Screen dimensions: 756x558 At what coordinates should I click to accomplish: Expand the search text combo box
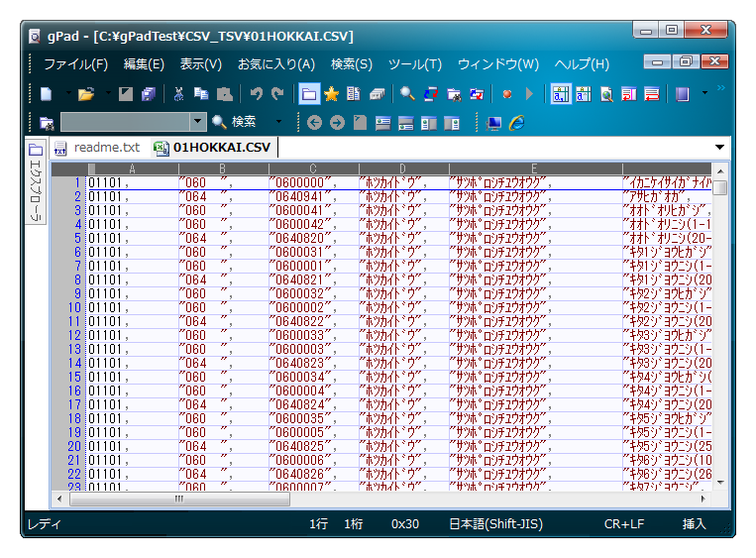[x=196, y=122]
